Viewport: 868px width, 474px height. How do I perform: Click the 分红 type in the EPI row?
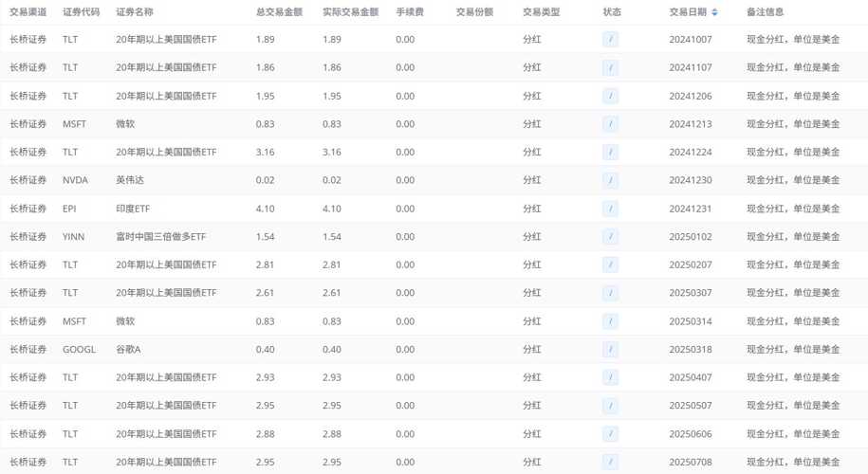click(x=532, y=209)
